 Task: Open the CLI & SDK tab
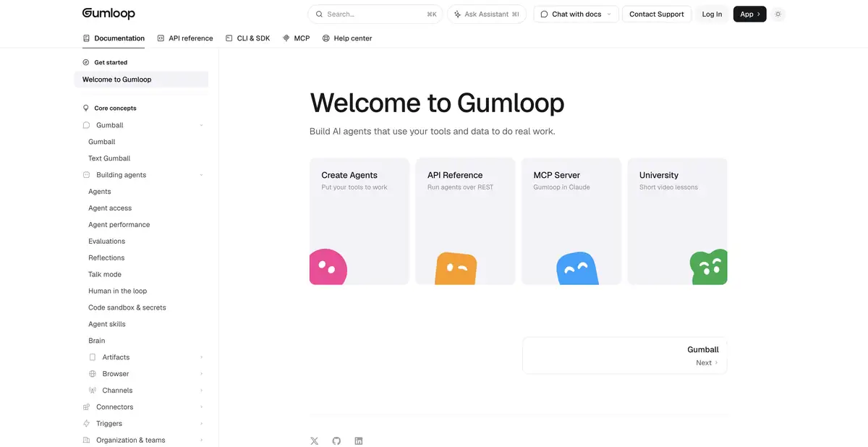(x=248, y=38)
